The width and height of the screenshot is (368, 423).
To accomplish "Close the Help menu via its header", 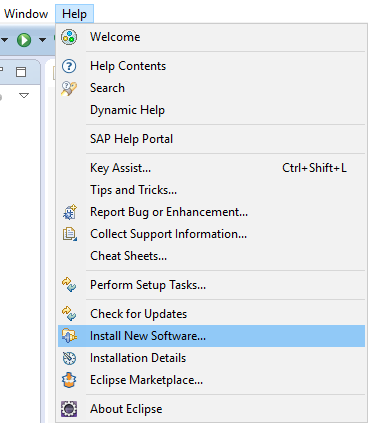I will (x=74, y=14).
